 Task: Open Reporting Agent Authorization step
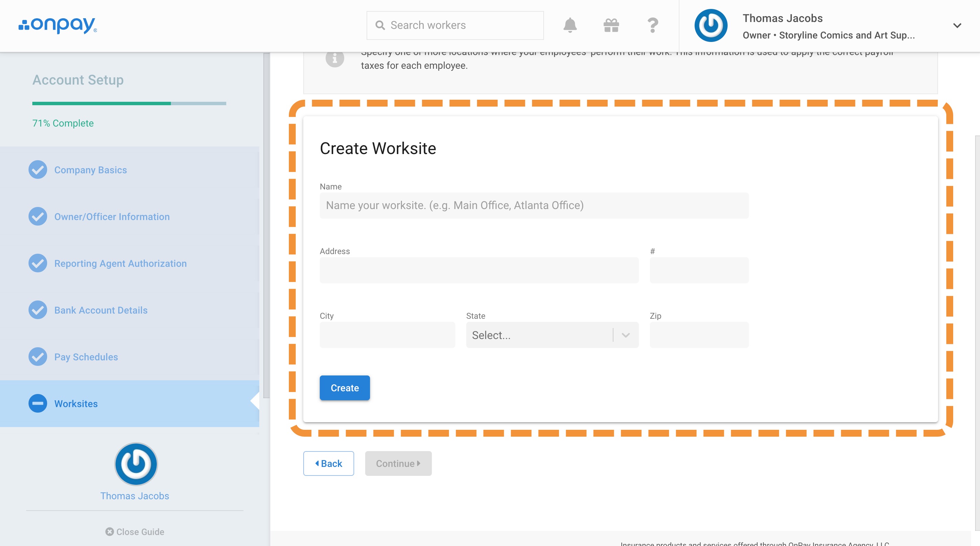click(x=120, y=263)
